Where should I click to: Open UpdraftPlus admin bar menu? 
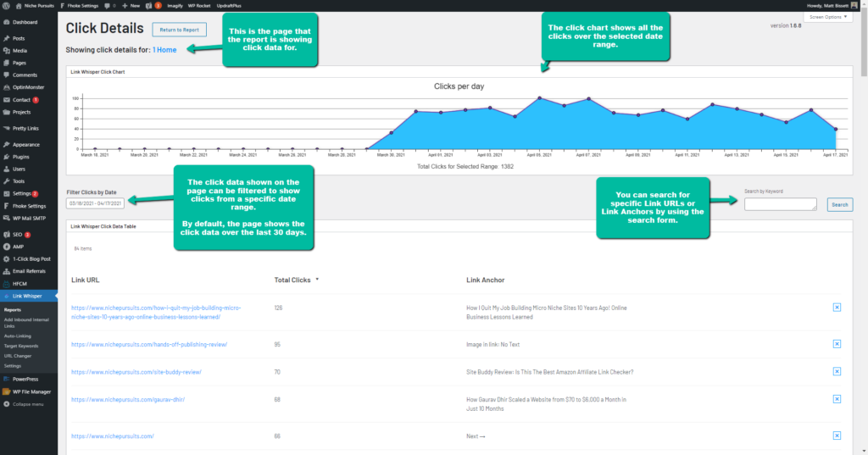click(229, 6)
